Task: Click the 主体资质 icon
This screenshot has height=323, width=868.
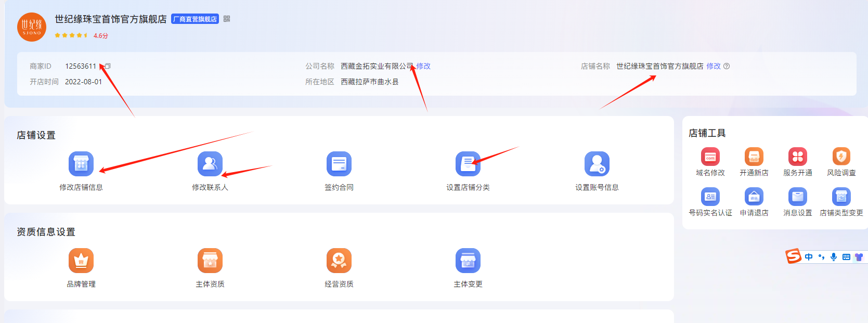Action: (x=210, y=261)
